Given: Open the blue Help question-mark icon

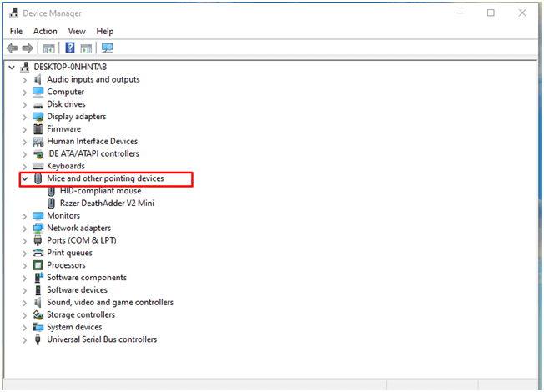Looking at the screenshot, I should pos(70,48).
